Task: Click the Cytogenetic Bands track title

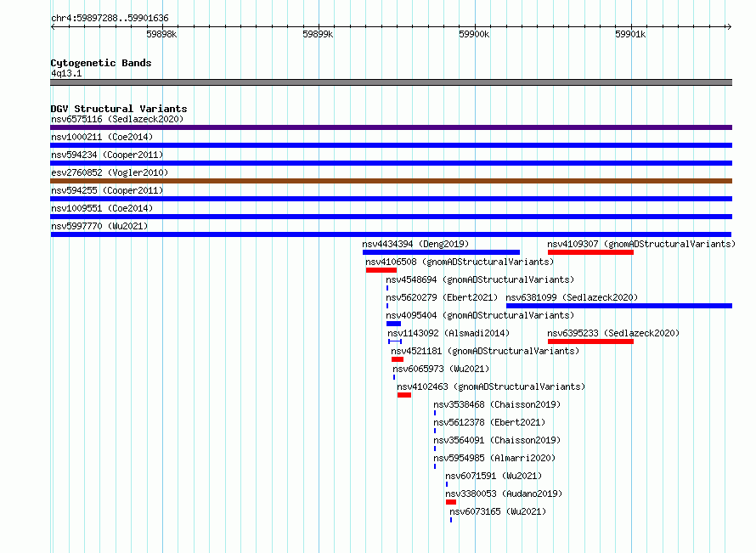Action: (x=101, y=63)
